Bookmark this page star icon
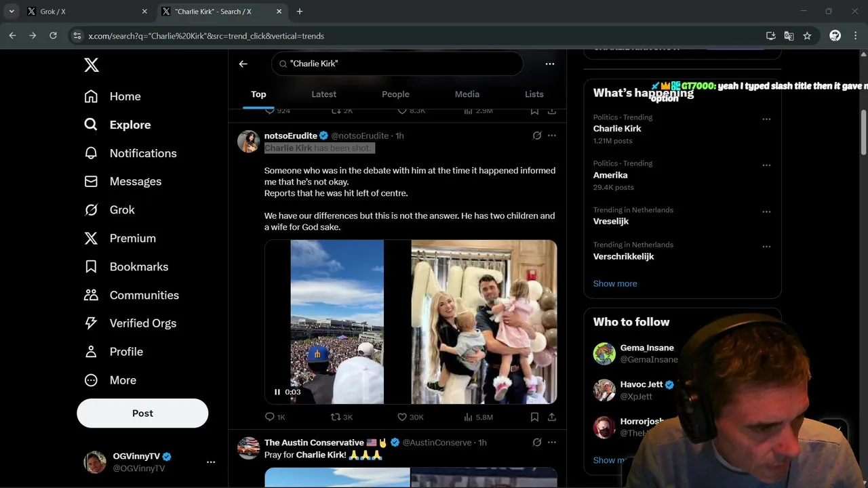Viewport: 868px width, 488px height. 807,36
